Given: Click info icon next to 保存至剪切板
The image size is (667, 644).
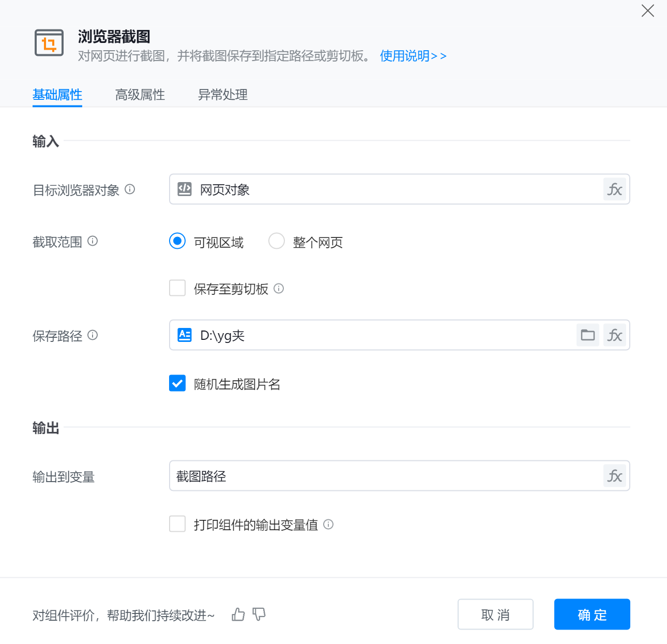Looking at the screenshot, I should [279, 289].
